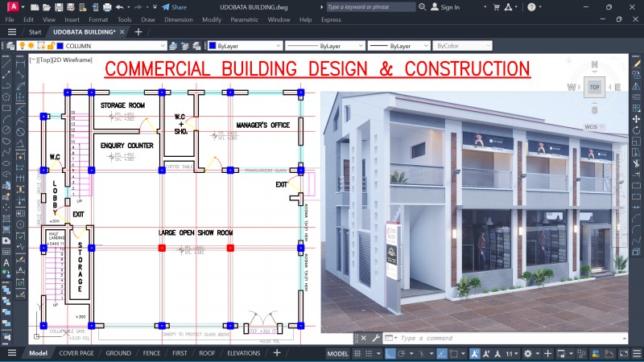Screen dimensions: 644x362
Task: Toggle Polar tracking in status bar
Action: click(x=401, y=353)
